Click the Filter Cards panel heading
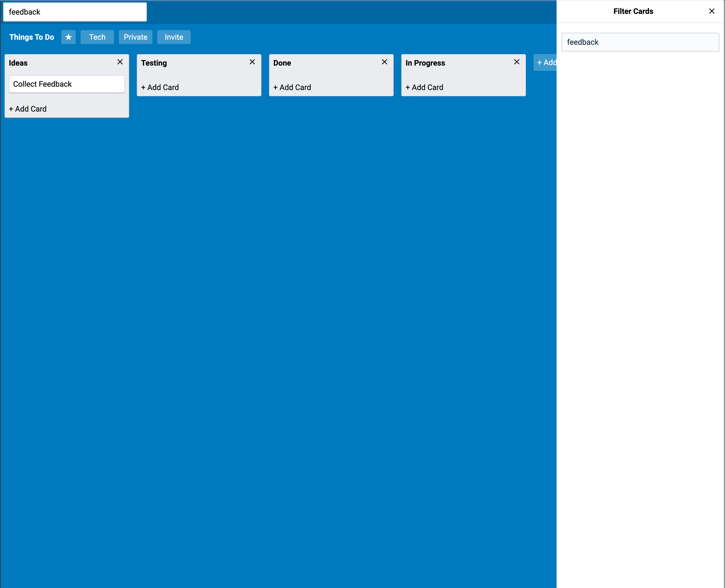 [633, 11]
